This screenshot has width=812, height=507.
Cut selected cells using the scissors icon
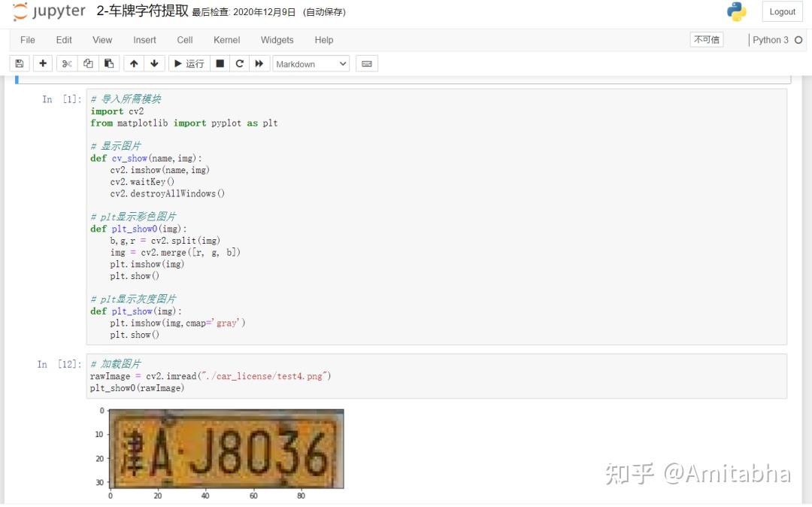point(66,64)
